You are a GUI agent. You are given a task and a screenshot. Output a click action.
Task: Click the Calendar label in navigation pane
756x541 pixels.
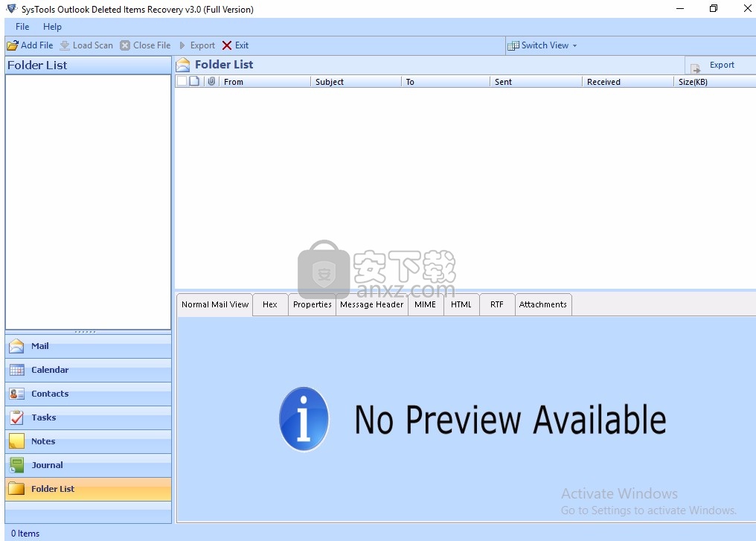[50, 370]
